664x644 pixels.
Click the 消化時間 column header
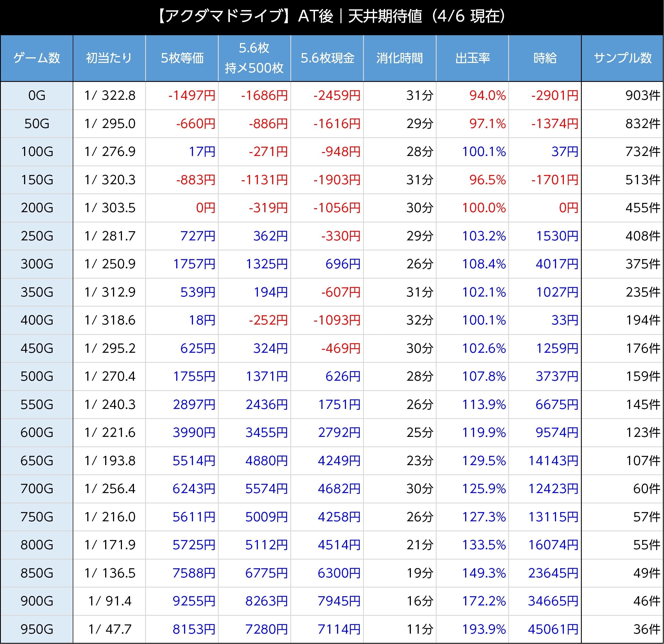(400, 58)
